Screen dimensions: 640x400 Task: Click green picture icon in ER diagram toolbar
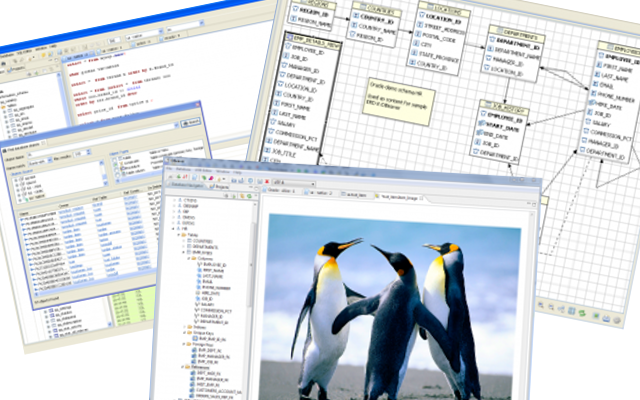(596, 316)
